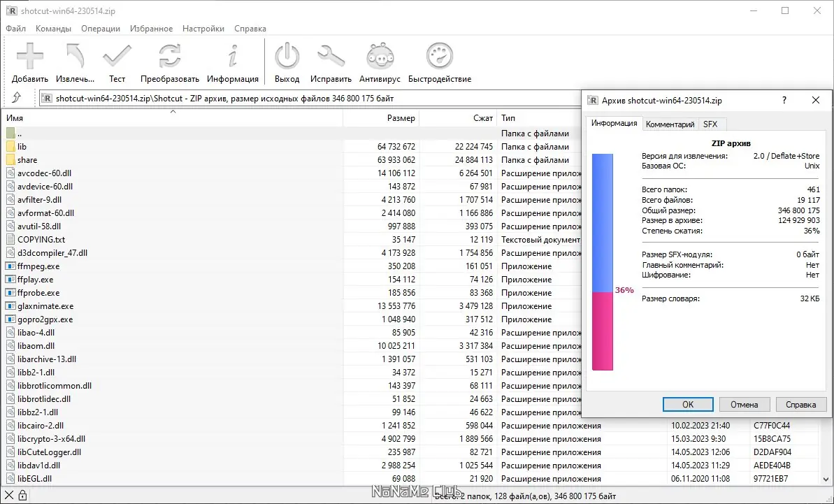The height and width of the screenshot is (504, 834).
Task: Select the d3dcompiler_47.dll file
Action: click(52, 253)
